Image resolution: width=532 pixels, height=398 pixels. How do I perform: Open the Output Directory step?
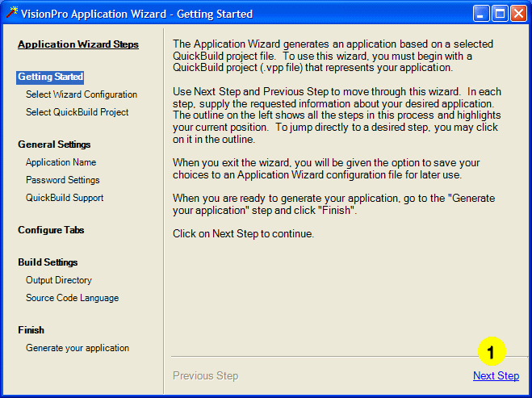tap(59, 280)
